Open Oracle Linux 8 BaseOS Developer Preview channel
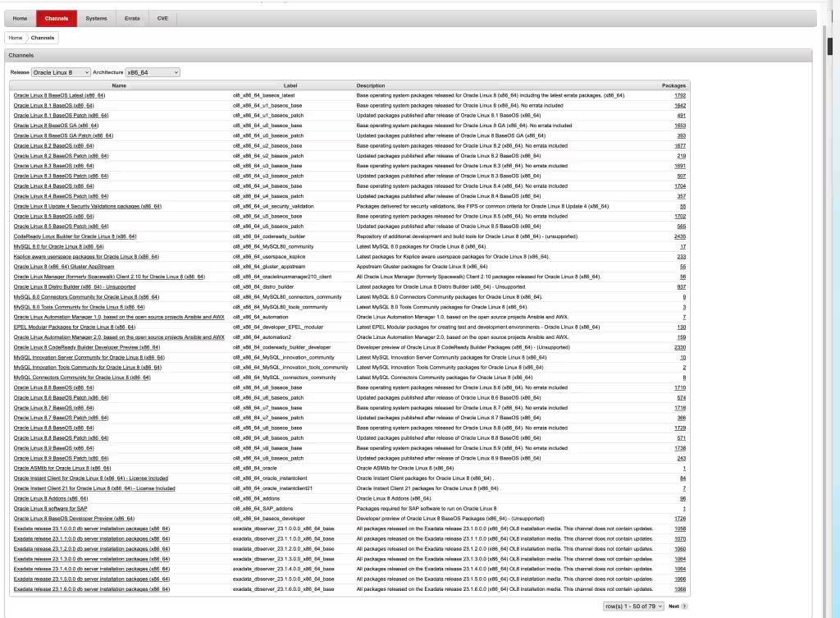This screenshot has height=618, width=840. (x=74, y=519)
